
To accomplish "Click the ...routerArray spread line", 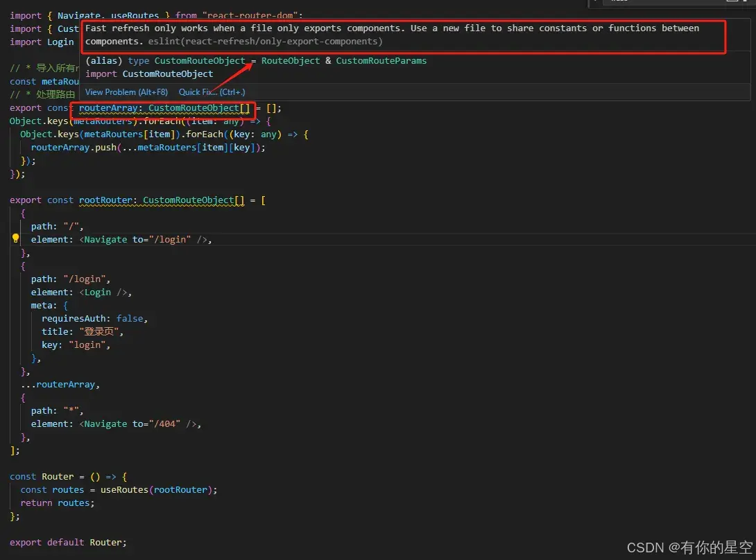I will (x=60, y=385).
